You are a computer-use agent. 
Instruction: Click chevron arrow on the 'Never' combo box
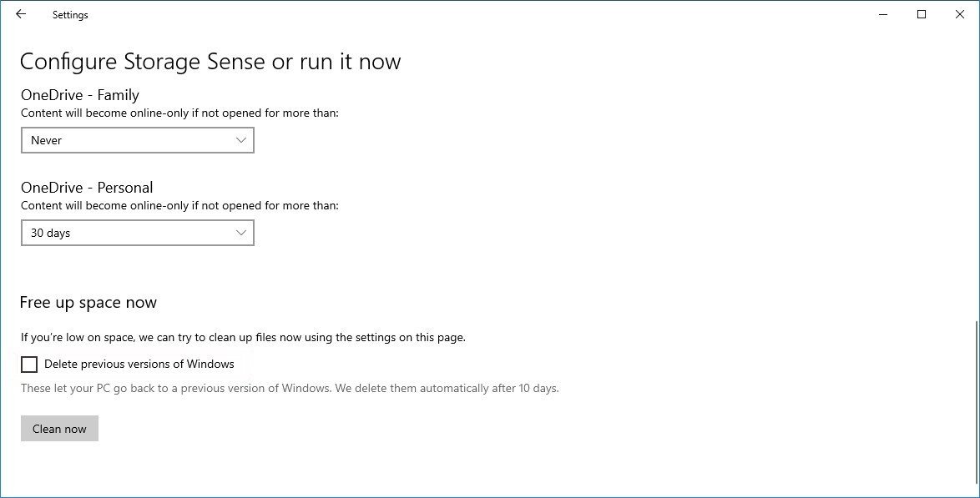[241, 140]
